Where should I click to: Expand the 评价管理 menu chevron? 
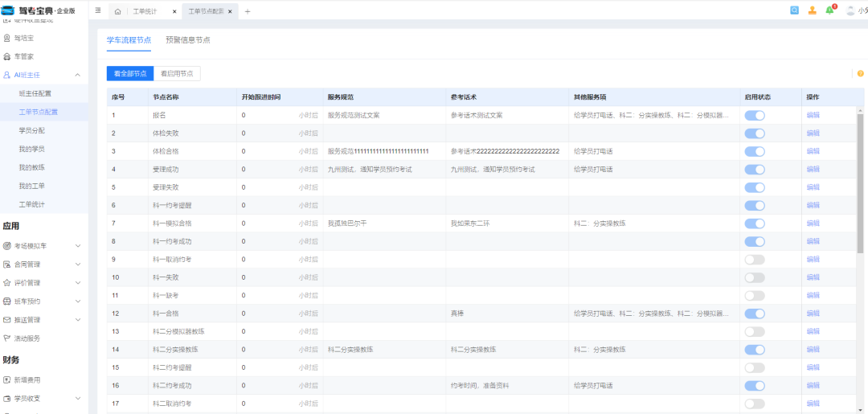point(77,283)
